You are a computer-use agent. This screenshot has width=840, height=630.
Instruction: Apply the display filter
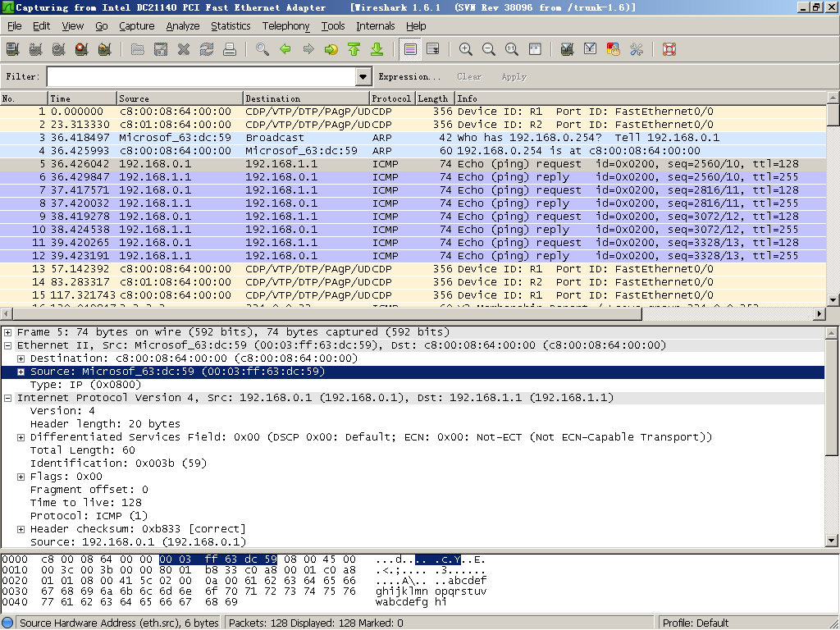coord(514,76)
